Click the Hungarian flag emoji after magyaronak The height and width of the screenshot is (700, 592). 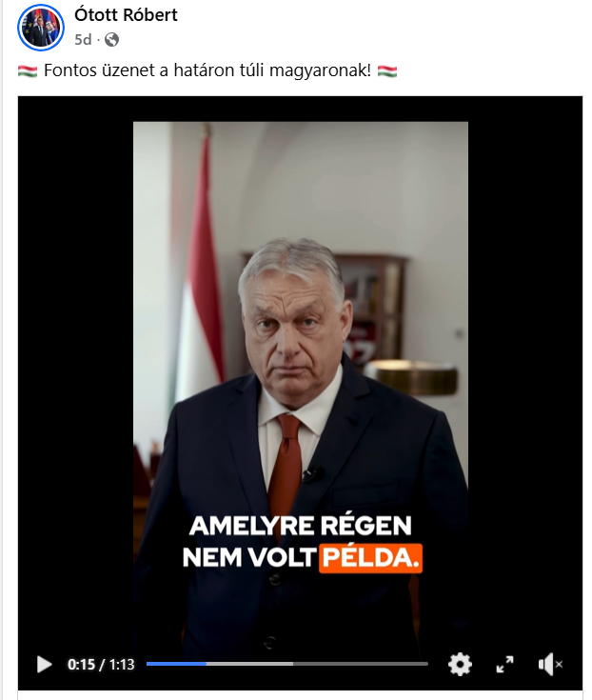(x=386, y=70)
